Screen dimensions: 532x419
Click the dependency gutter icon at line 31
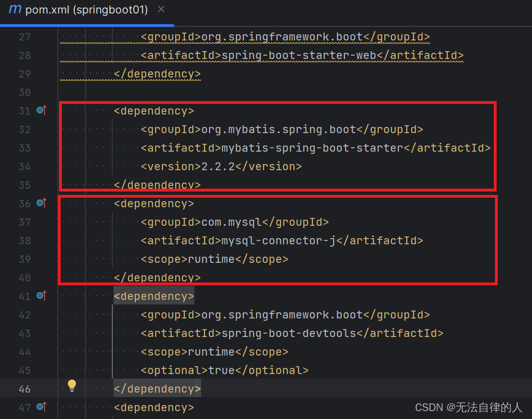[x=41, y=111]
